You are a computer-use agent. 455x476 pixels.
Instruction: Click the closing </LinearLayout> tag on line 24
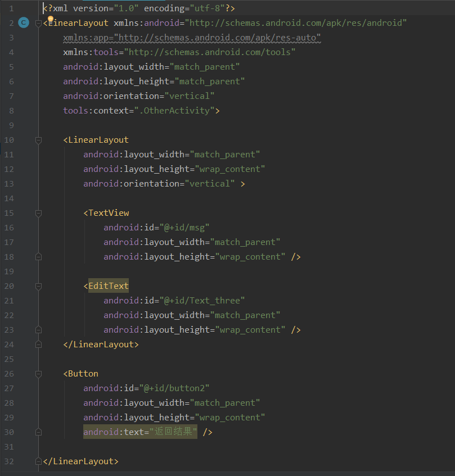pyautogui.click(x=101, y=344)
